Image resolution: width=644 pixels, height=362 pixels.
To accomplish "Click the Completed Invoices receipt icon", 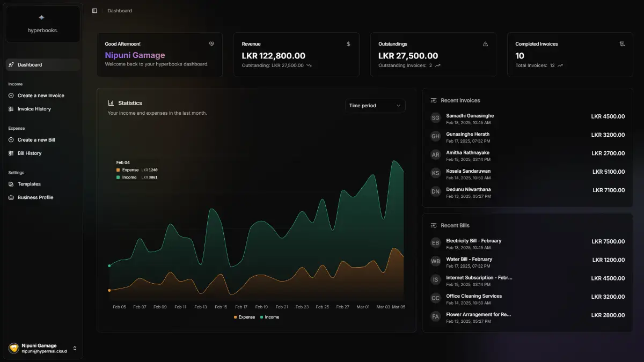I will click(x=622, y=44).
